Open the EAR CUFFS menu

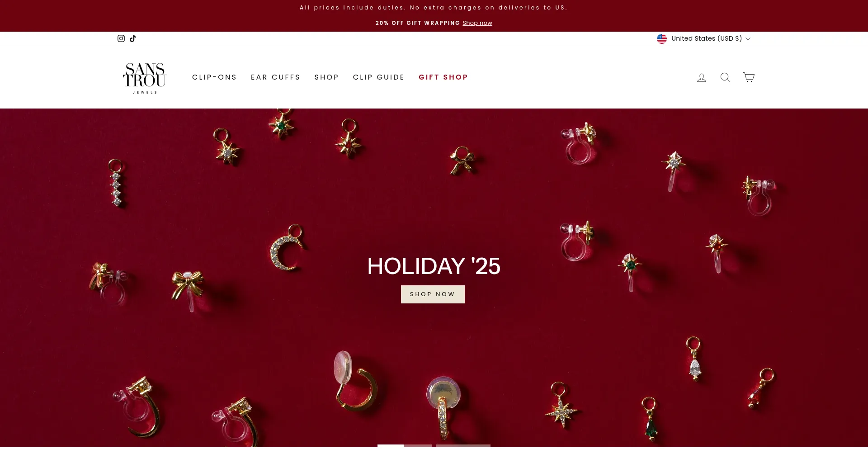[275, 77]
